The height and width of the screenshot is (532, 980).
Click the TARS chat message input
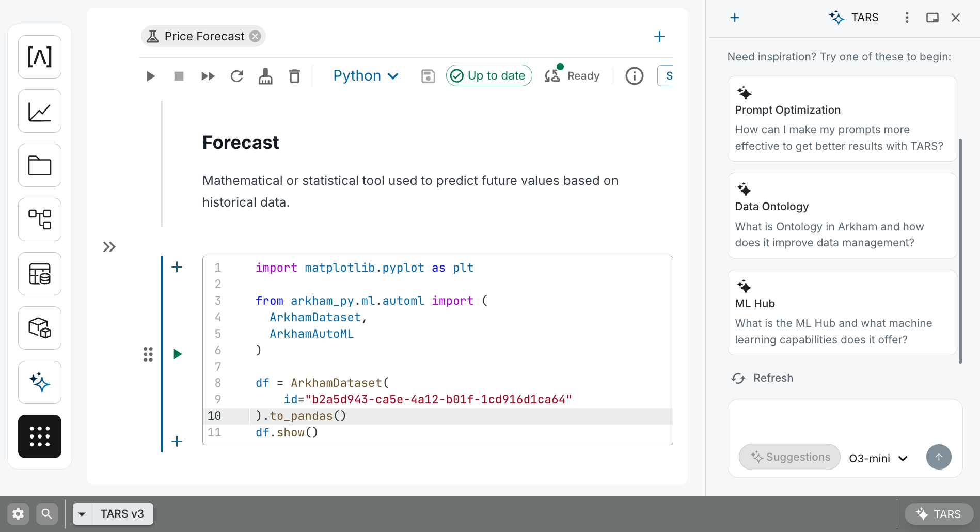tap(845, 421)
